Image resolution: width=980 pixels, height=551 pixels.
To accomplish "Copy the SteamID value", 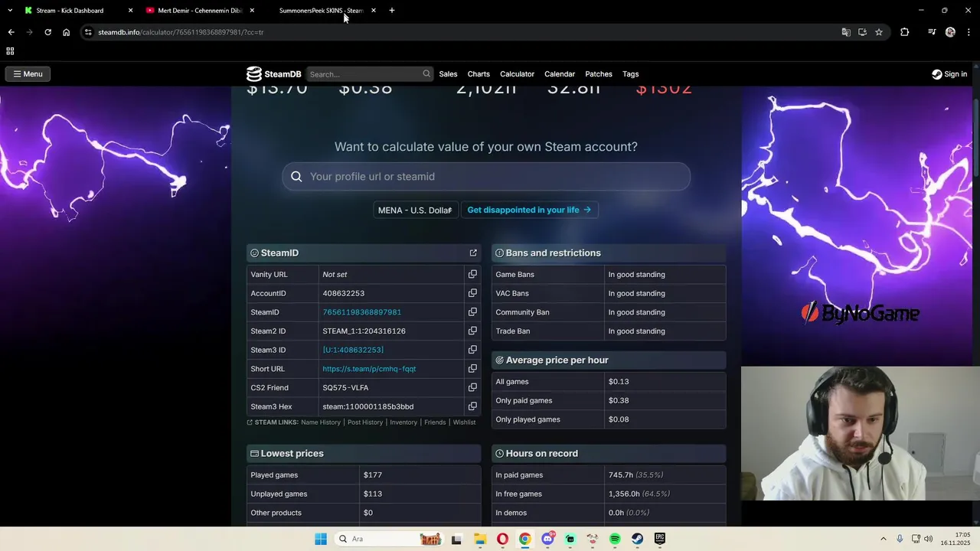I will [x=472, y=312].
